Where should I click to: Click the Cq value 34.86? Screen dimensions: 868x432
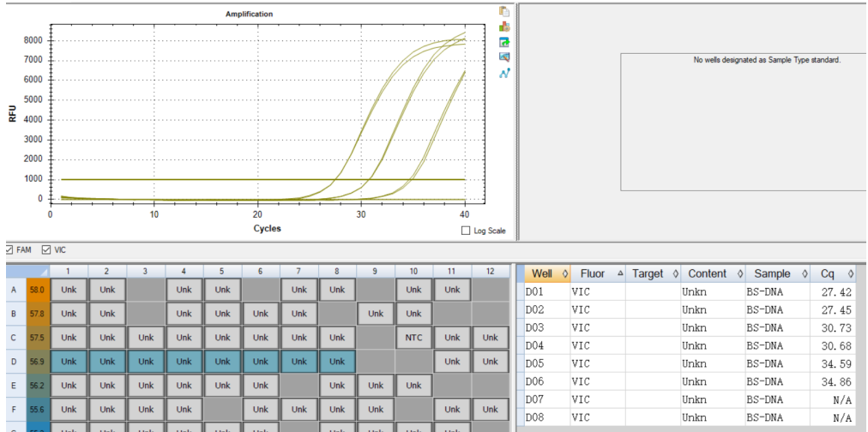[837, 381]
